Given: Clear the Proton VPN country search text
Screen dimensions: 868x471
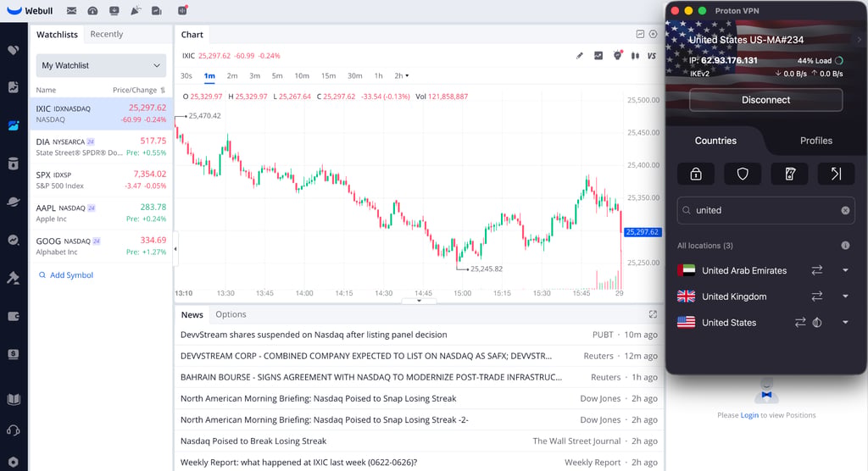Looking at the screenshot, I should pyautogui.click(x=845, y=210).
